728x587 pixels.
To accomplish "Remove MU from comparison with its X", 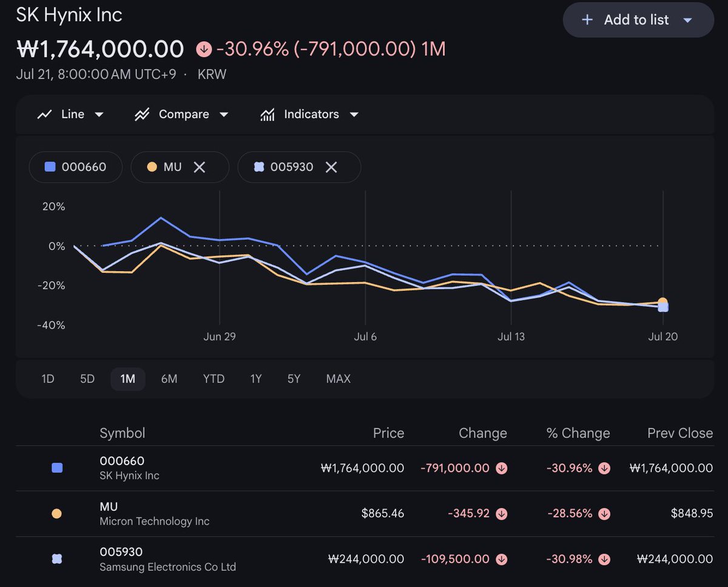I will point(199,167).
